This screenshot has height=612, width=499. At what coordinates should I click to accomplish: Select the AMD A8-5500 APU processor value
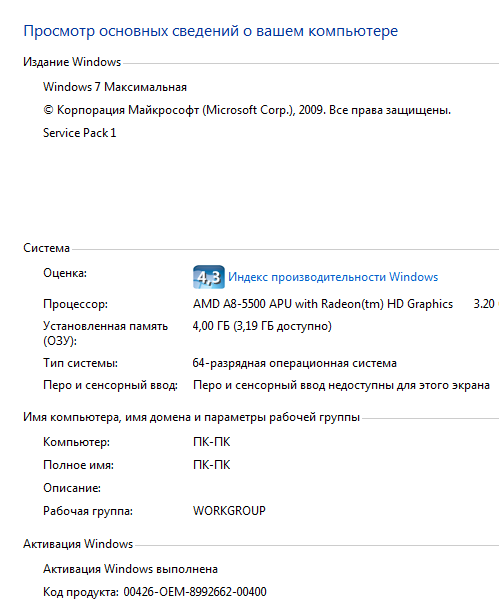point(323,304)
